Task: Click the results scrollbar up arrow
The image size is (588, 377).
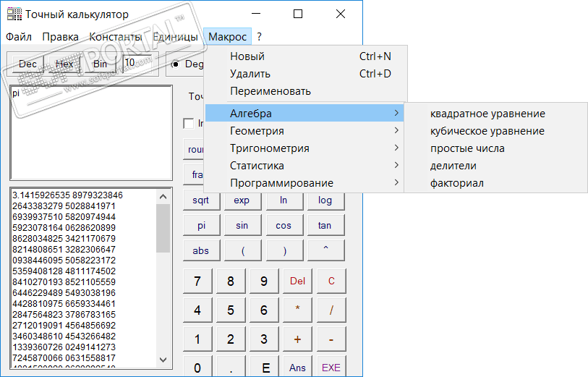Action: [x=163, y=196]
